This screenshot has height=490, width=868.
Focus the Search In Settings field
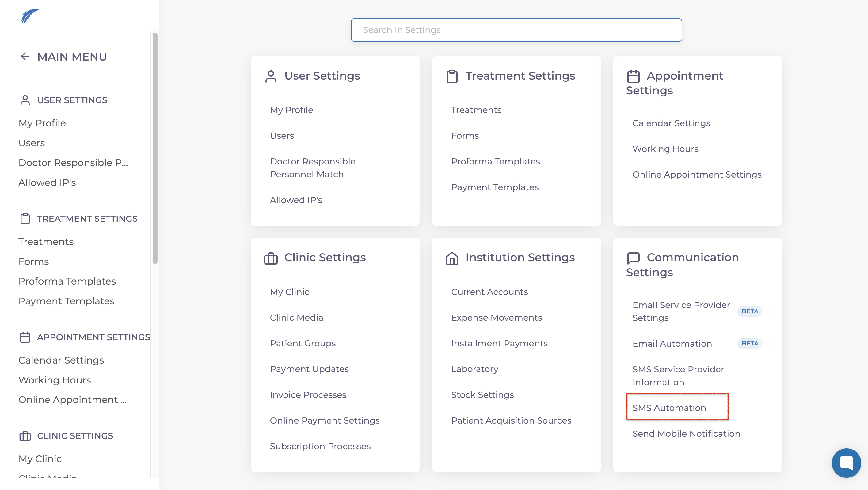click(516, 30)
